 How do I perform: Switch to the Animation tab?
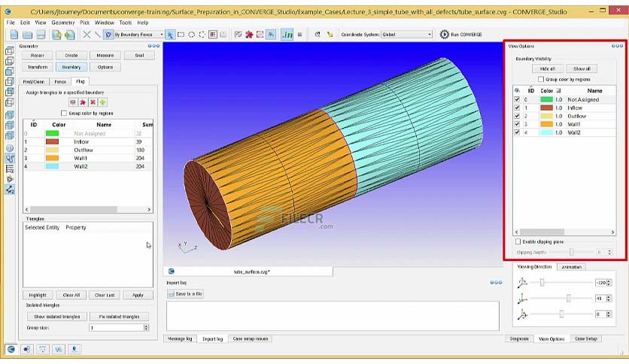click(571, 267)
